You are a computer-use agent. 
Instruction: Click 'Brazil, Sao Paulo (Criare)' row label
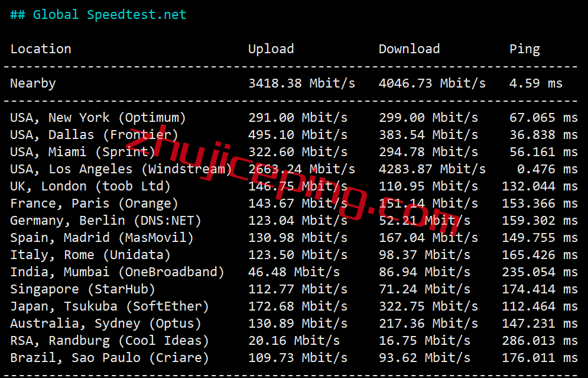(109, 358)
